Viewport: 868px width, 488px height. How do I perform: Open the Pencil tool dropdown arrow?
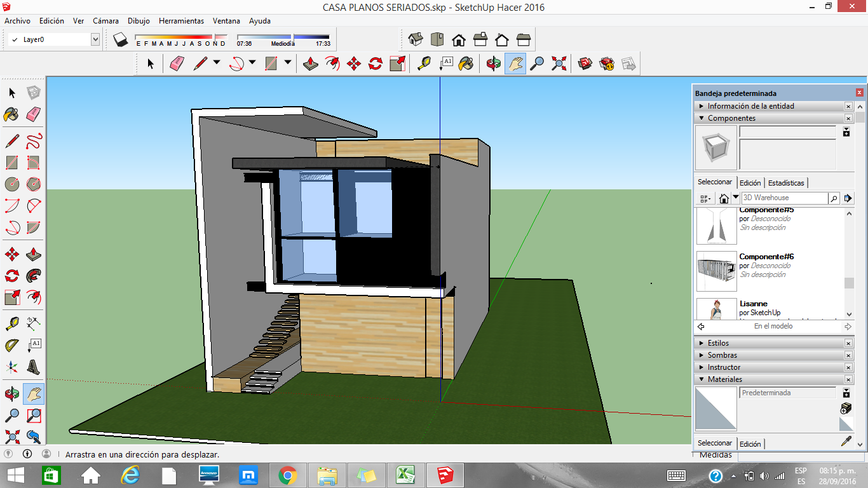217,63
